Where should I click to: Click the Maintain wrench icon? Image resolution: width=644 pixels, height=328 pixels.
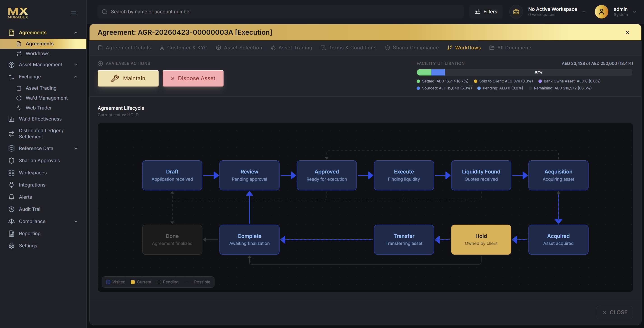click(115, 78)
